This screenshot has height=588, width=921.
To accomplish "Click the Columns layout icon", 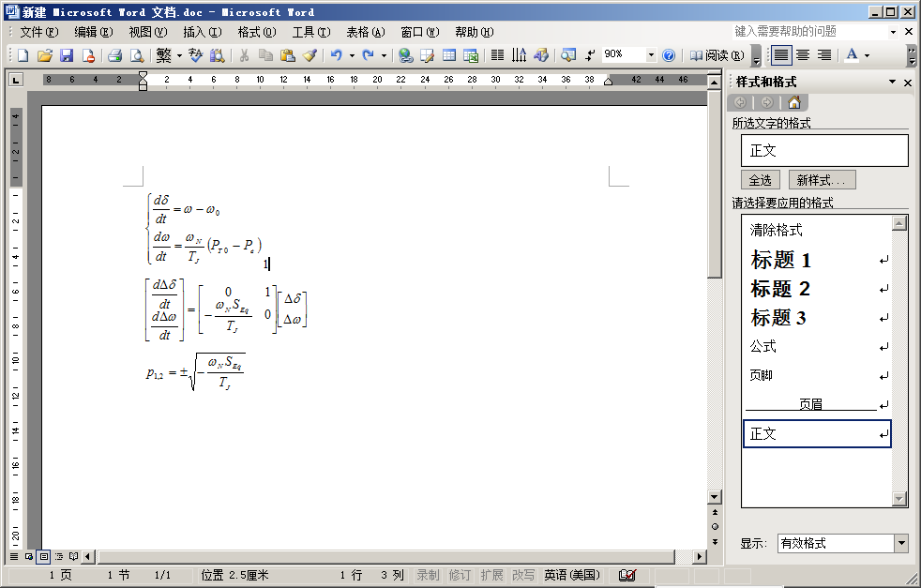I will [x=497, y=55].
